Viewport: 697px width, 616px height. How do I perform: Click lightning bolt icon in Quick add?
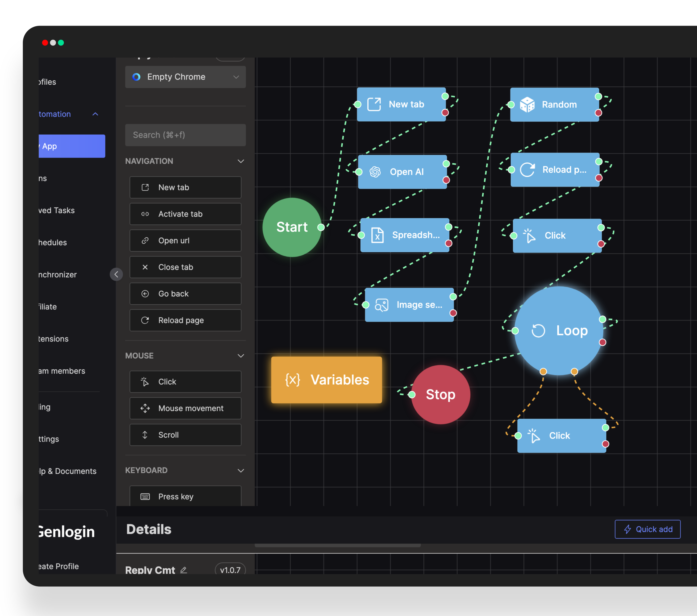click(x=627, y=529)
